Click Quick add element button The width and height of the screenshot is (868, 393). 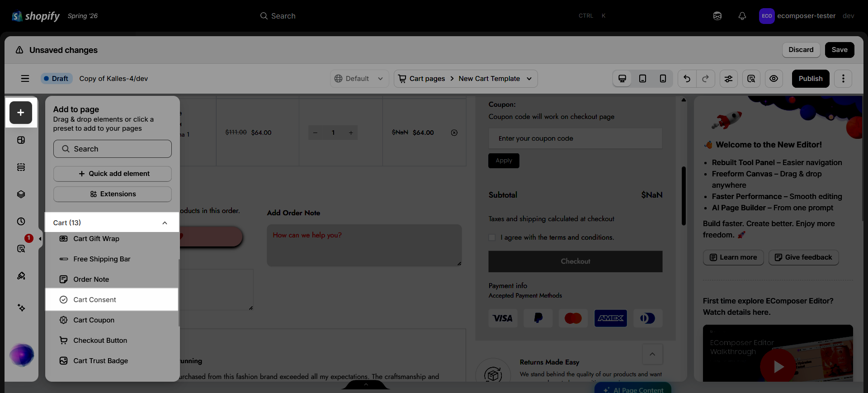click(x=113, y=174)
